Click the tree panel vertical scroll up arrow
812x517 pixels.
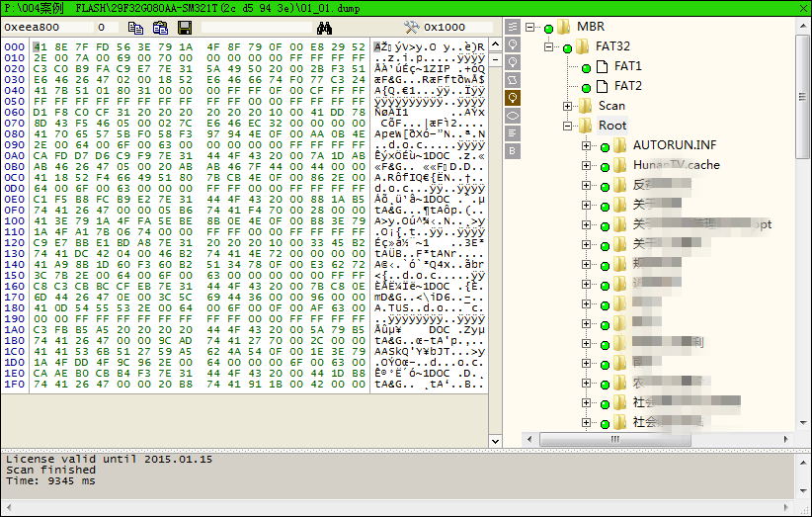point(803,27)
